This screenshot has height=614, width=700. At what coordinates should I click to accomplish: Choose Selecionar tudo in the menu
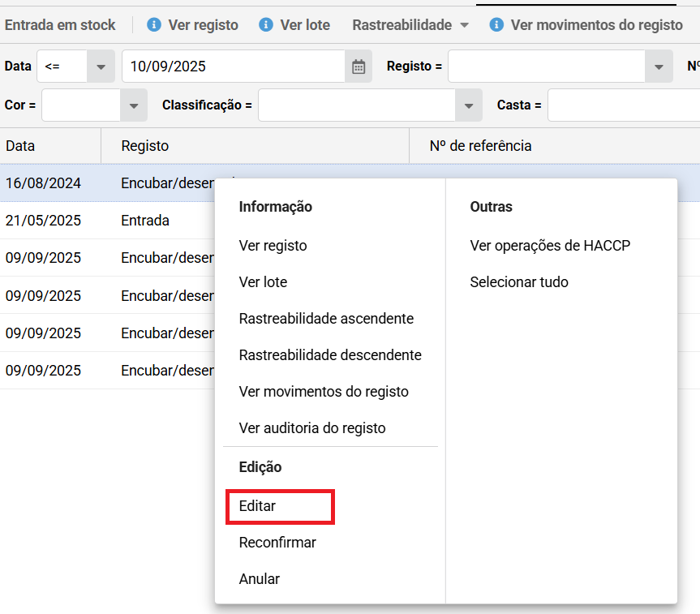tap(519, 282)
